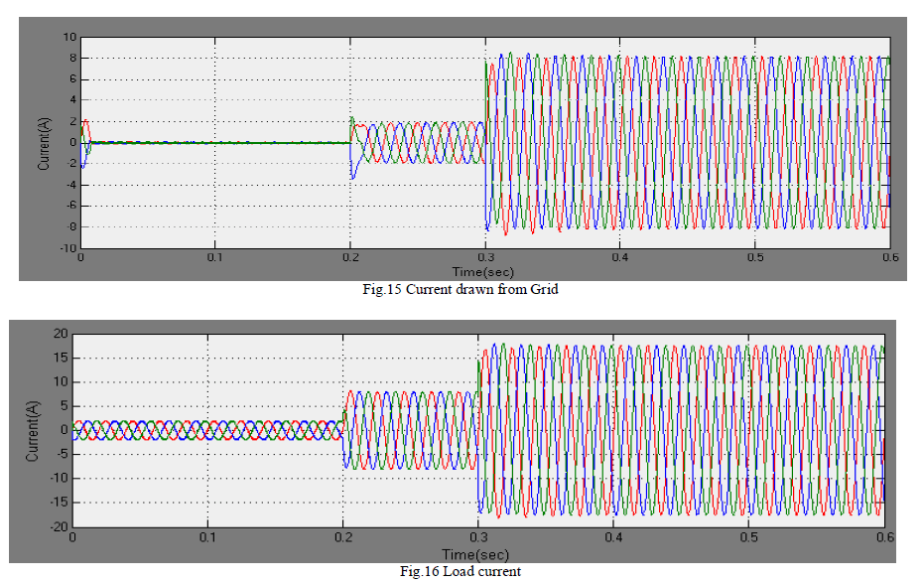Click the 'Fig.16 Load current' caption
The height and width of the screenshot is (583, 924).
coord(460,571)
